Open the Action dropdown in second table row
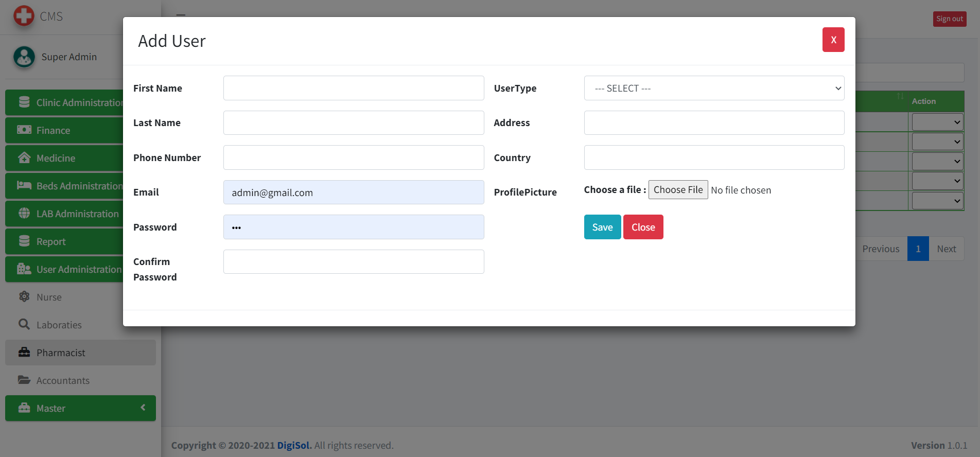The image size is (980, 457). (x=937, y=142)
